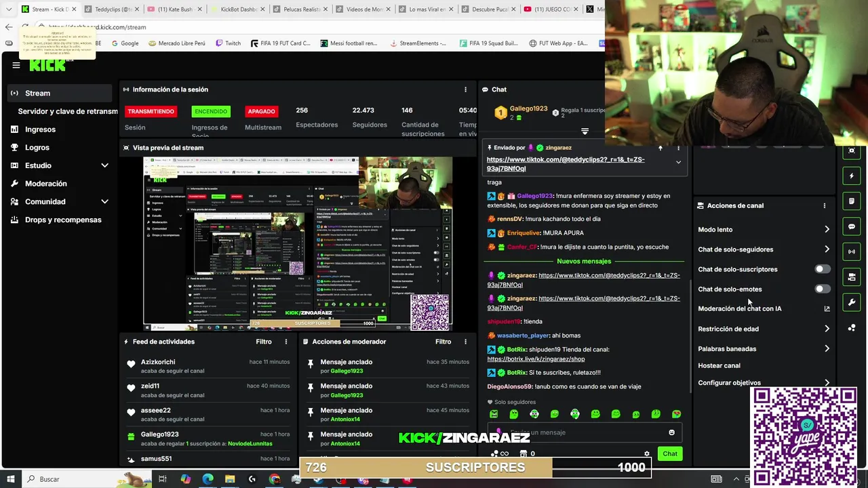Open Información de la sesión options menu
Viewport: 868px width, 488px height.
click(x=465, y=89)
